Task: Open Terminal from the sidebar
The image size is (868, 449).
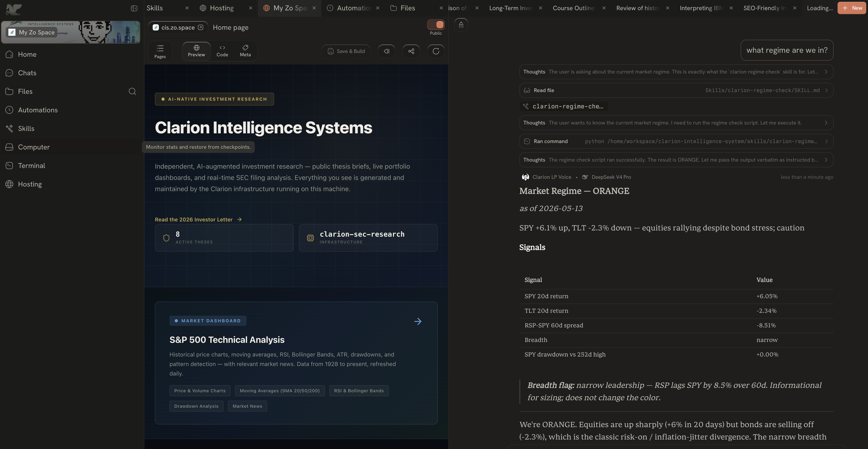Action: point(31,166)
